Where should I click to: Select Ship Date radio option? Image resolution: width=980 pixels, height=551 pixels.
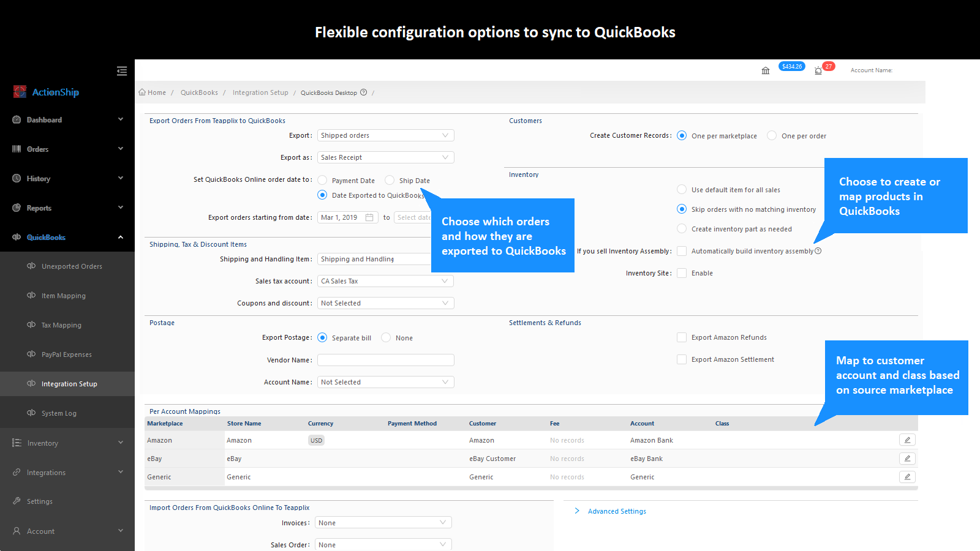click(x=390, y=180)
